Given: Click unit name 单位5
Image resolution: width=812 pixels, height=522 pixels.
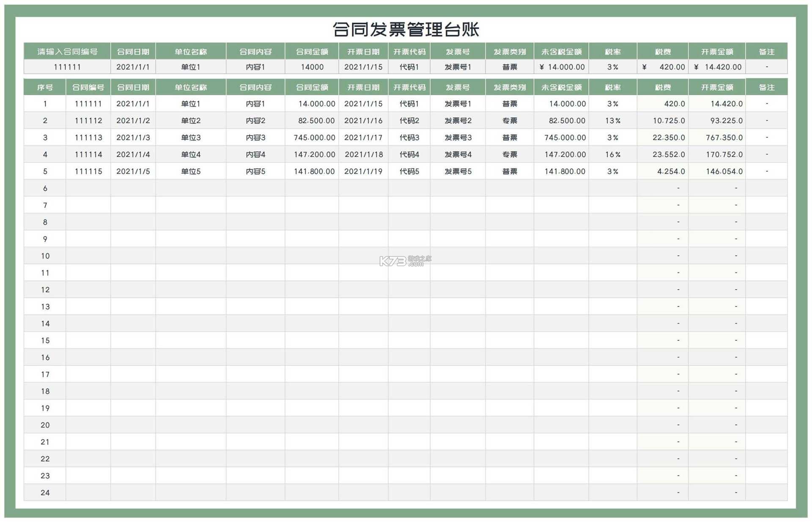Looking at the screenshot, I should (x=191, y=171).
